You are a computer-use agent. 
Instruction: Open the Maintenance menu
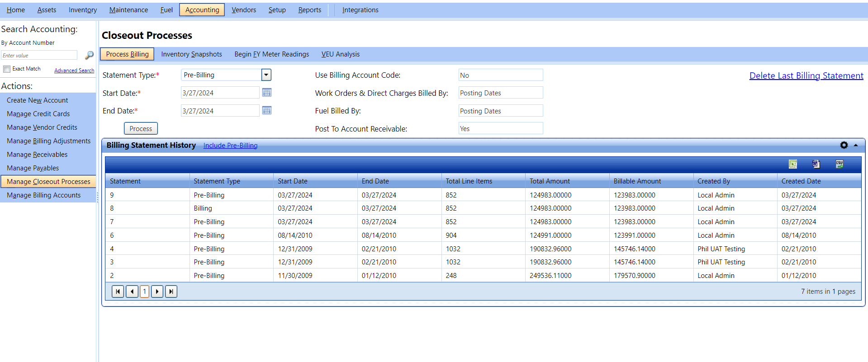(x=128, y=10)
